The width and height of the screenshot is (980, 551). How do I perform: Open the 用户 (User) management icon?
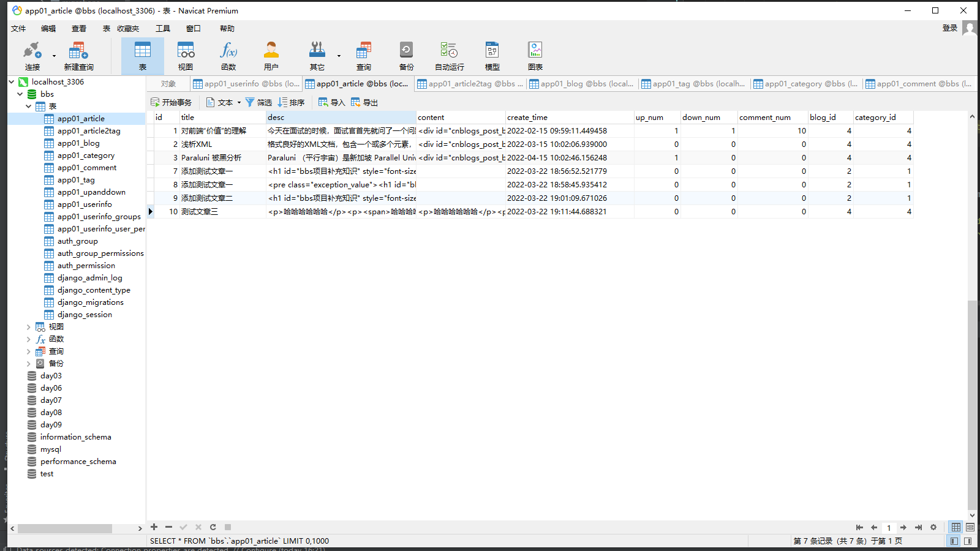click(x=271, y=56)
